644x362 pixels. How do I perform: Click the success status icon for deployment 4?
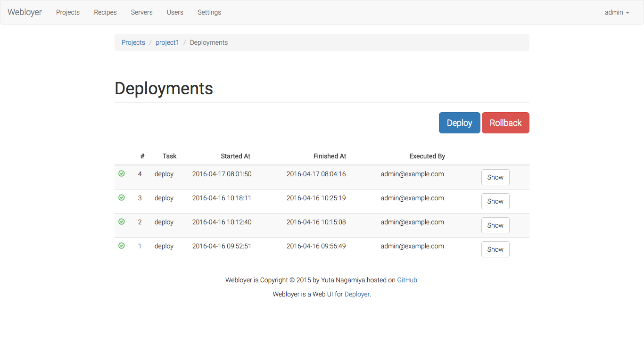122,174
